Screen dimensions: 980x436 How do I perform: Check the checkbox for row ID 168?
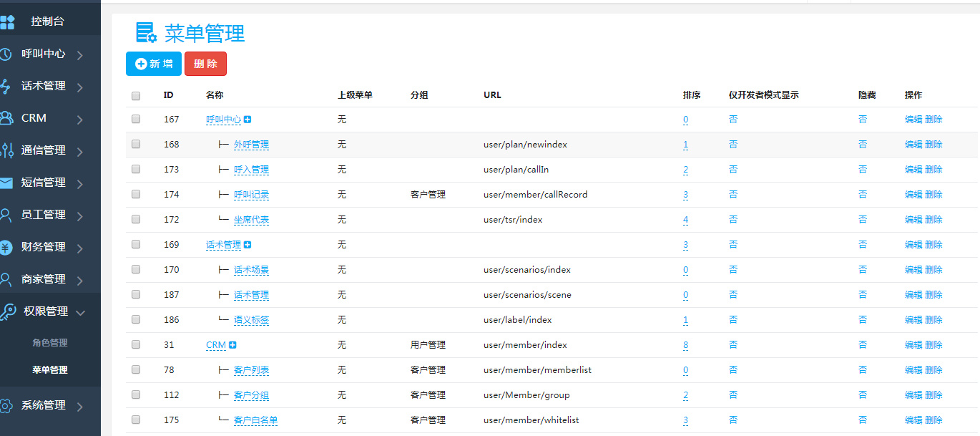point(136,144)
